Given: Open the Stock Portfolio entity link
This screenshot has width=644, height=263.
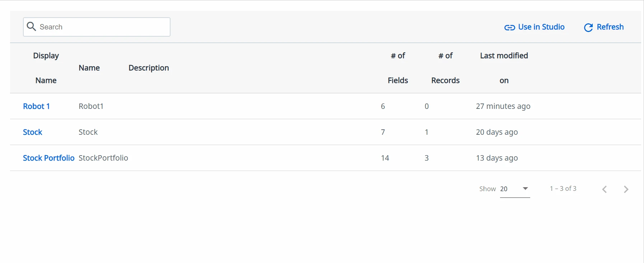Looking at the screenshot, I should pos(48,158).
